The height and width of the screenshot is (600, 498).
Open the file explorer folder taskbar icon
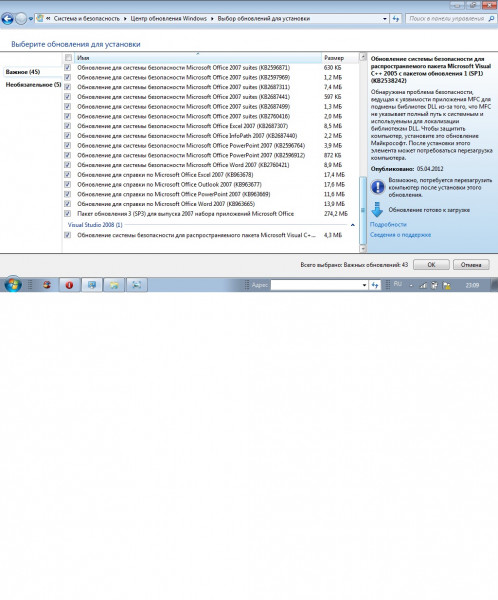pos(114,285)
